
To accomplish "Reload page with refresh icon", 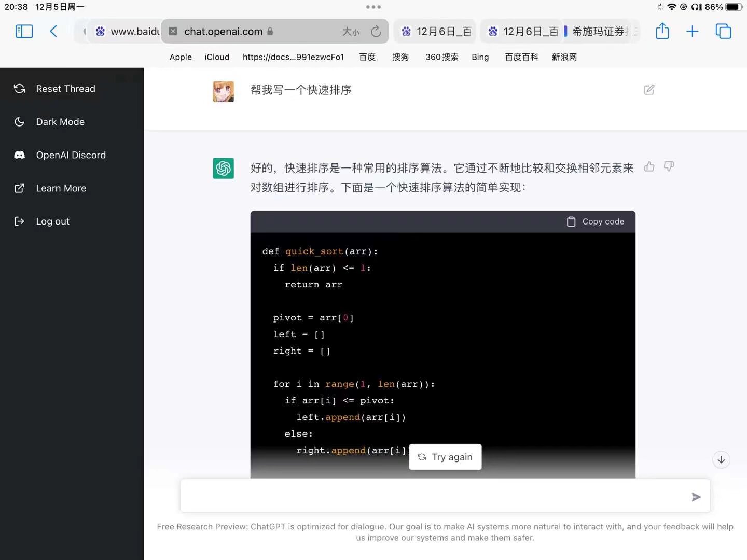I will coord(376,32).
